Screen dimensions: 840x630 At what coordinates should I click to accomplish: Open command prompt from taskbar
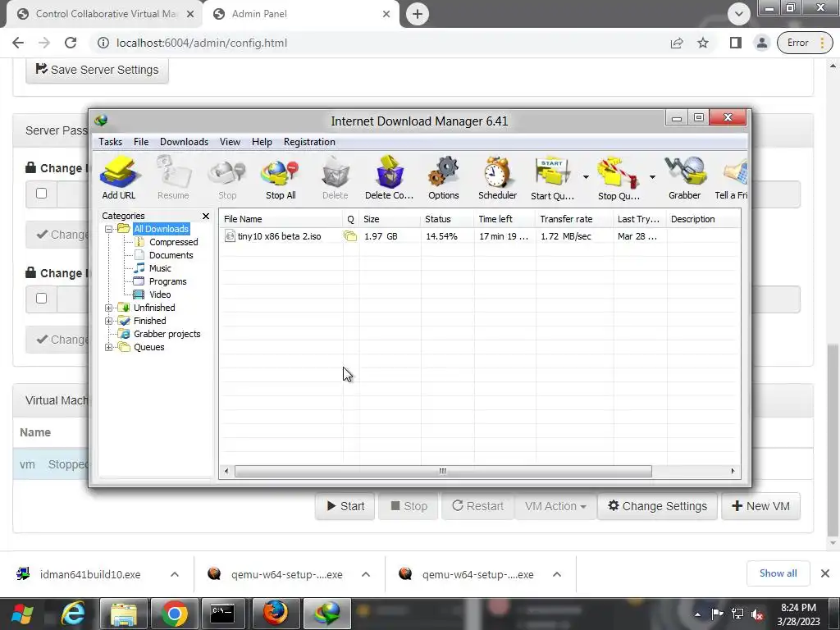[222, 614]
